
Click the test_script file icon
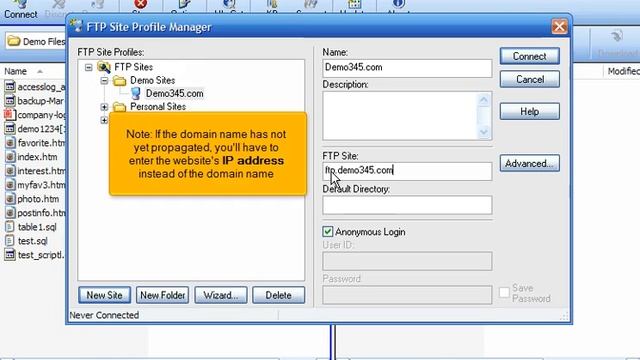(x=10, y=255)
